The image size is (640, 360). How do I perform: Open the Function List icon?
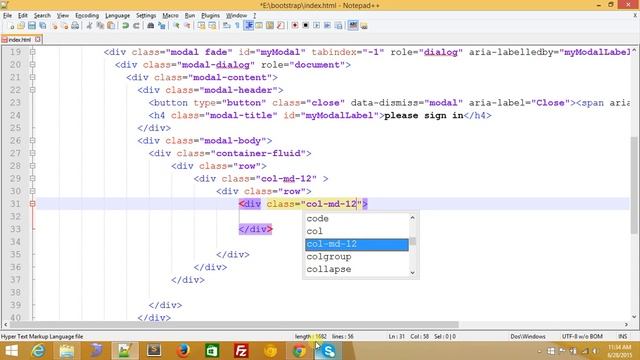[280, 26]
